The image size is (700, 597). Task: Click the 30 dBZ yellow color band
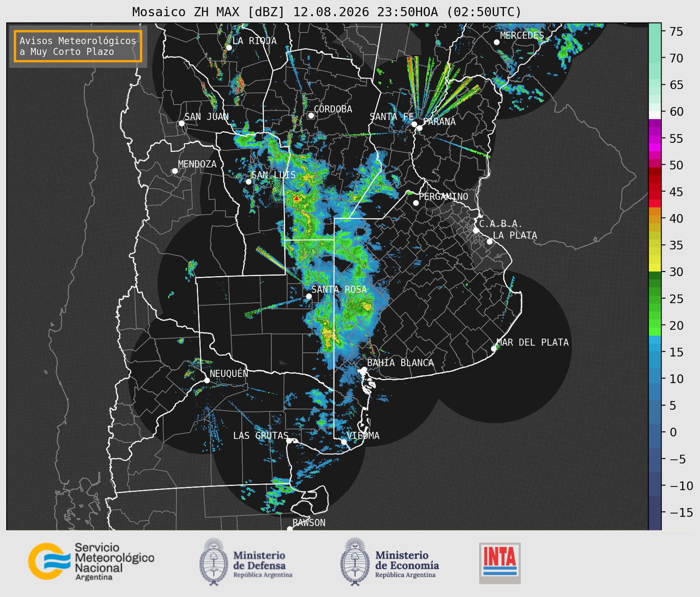[655, 269]
